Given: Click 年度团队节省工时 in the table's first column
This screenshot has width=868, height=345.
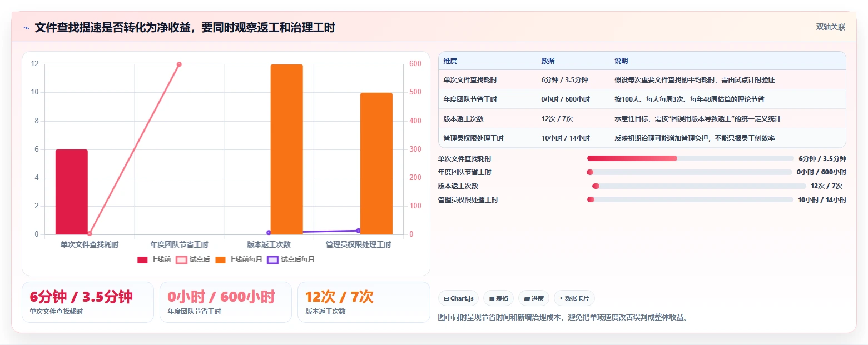Looking at the screenshot, I should tap(470, 99).
